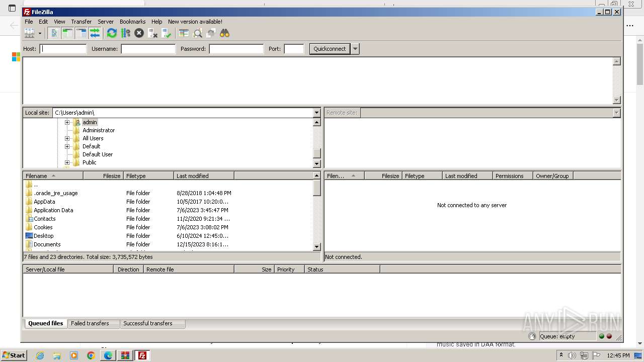Toggle directory comparison

[198, 33]
